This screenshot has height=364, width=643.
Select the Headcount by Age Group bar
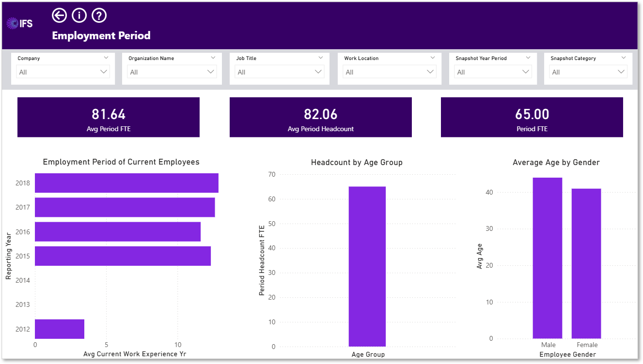[x=367, y=267]
